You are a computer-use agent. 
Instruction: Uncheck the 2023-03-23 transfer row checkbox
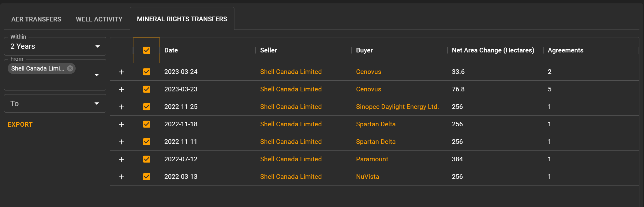pos(146,89)
